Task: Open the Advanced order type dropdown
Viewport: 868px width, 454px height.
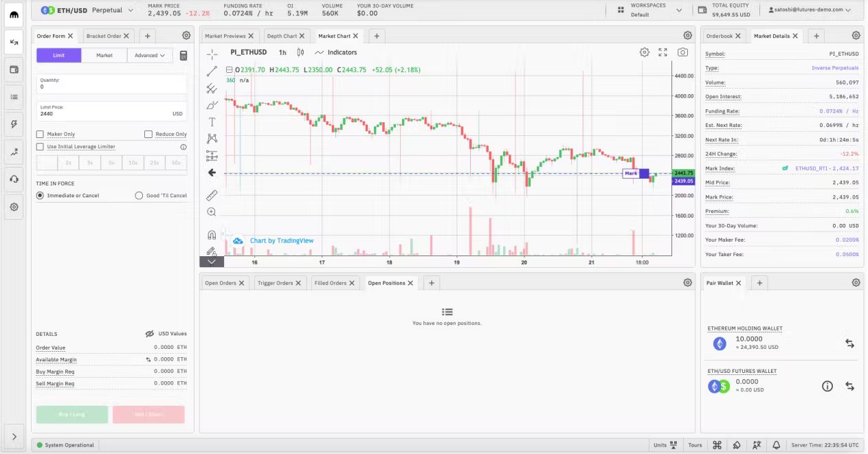Action: pyautogui.click(x=150, y=56)
